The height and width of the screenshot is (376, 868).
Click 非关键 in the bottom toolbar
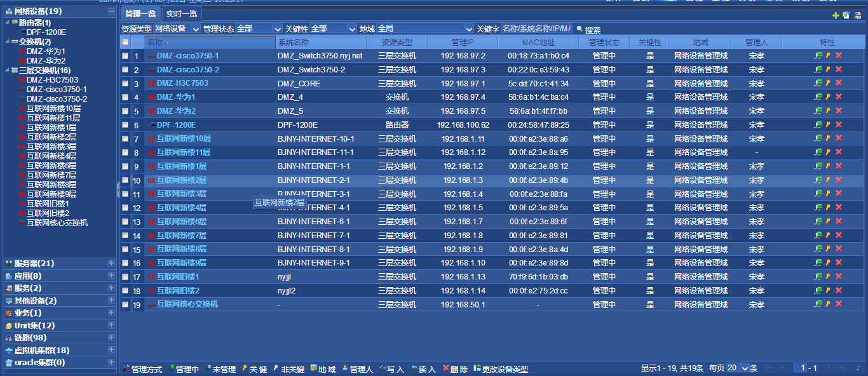point(288,369)
